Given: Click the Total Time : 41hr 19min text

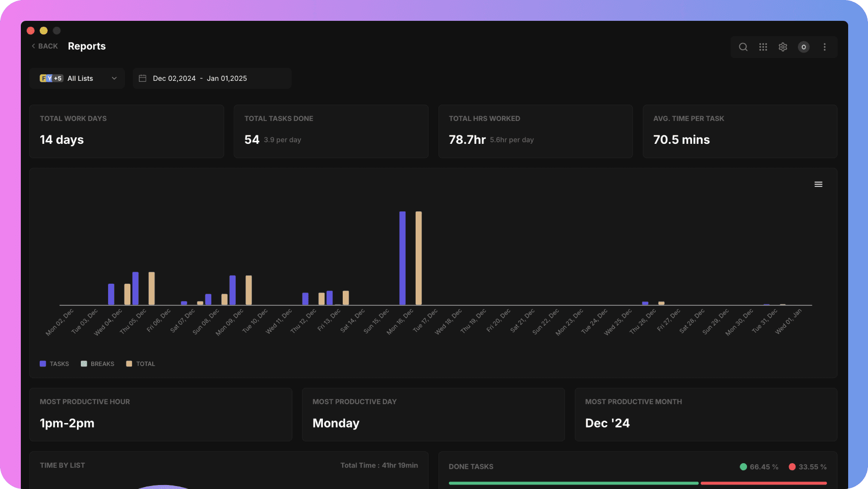Looking at the screenshot, I should (x=379, y=465).
